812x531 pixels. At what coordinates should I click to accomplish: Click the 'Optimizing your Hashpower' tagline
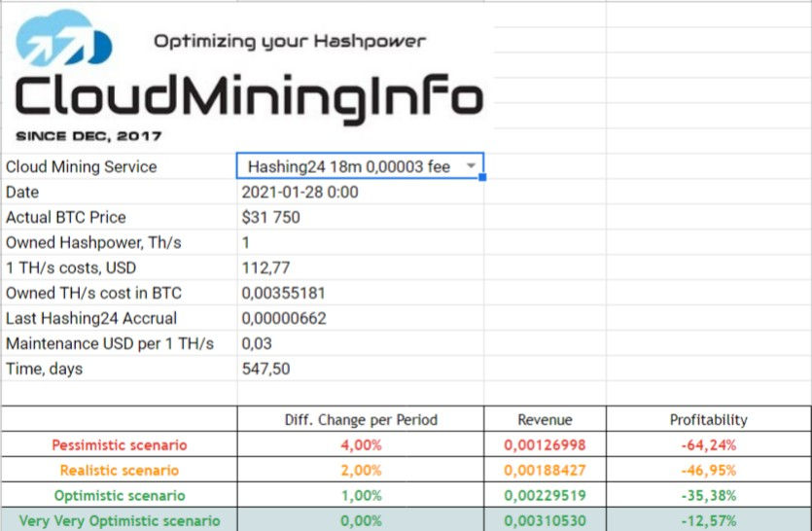tap(290, 42)
